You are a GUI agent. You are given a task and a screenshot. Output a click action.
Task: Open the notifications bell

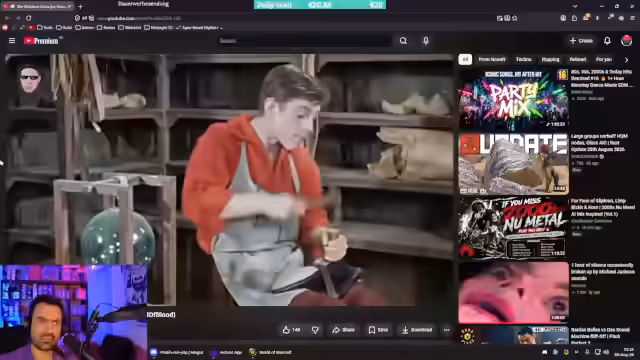coord(607,41)
